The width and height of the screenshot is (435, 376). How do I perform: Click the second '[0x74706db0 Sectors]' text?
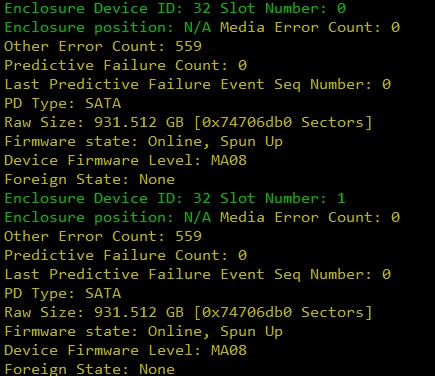(x=283, y=313)
